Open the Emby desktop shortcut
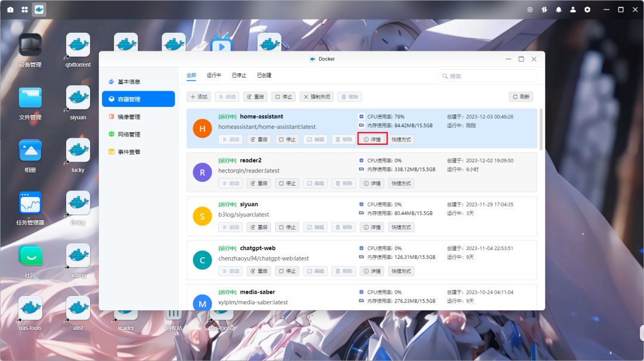Viewport: 644px width, 361px height. (78, 203)
